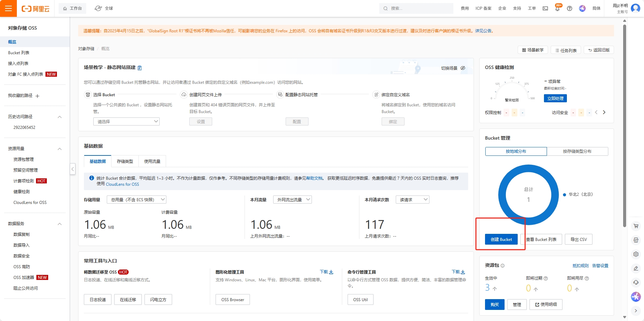Image resolution: width=644 pixels, height=321 pixels.
Task: Click the download icon for 图形化管理工具
Action: click(x=331, y=272)
